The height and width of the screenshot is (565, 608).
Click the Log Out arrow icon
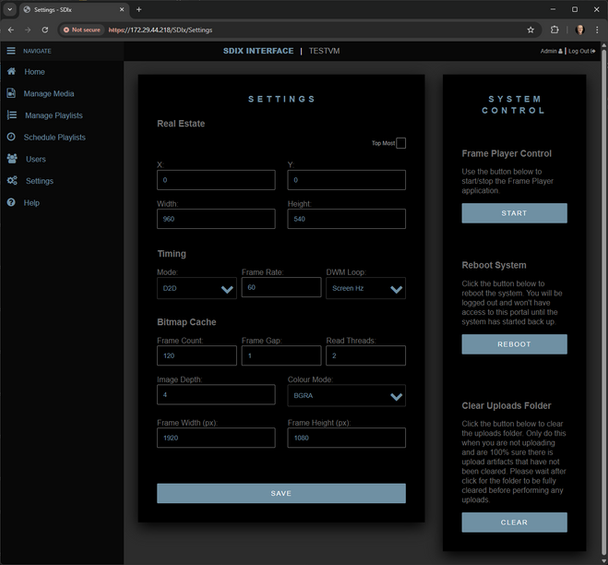click(x=593, y=51)
